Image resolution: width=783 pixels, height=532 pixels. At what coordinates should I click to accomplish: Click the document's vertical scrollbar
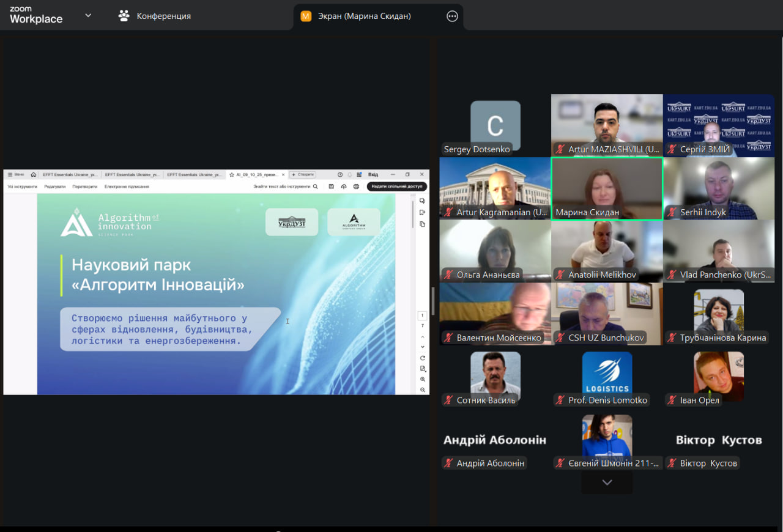pyautogui.click(x=413, y=214)
